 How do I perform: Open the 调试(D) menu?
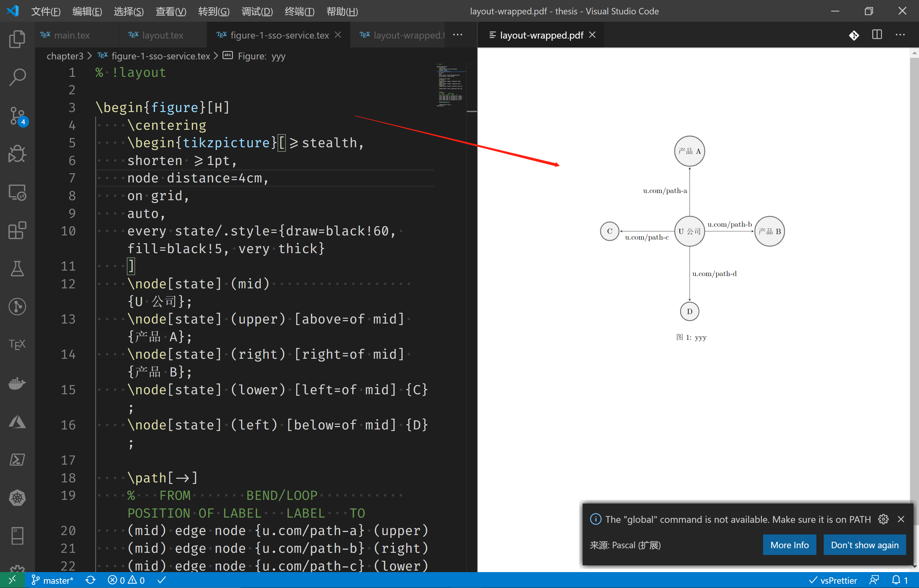tap(257, 11)
